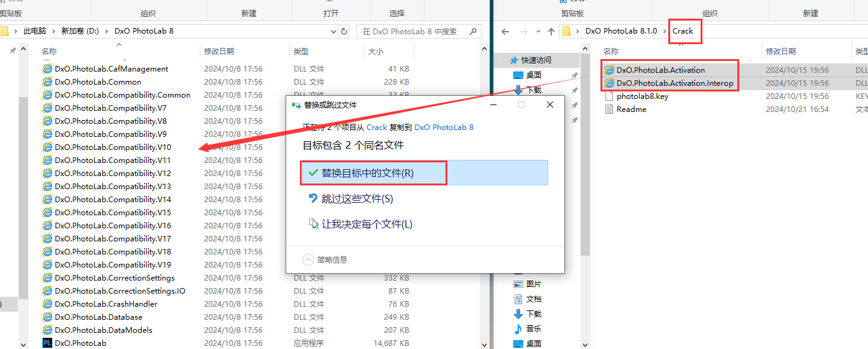Select the DxO.PhotoLab.Compatibility.V8 file name
Image resolution: width=868 pixels, height=349 pixels.
click(x=111, y=121)
